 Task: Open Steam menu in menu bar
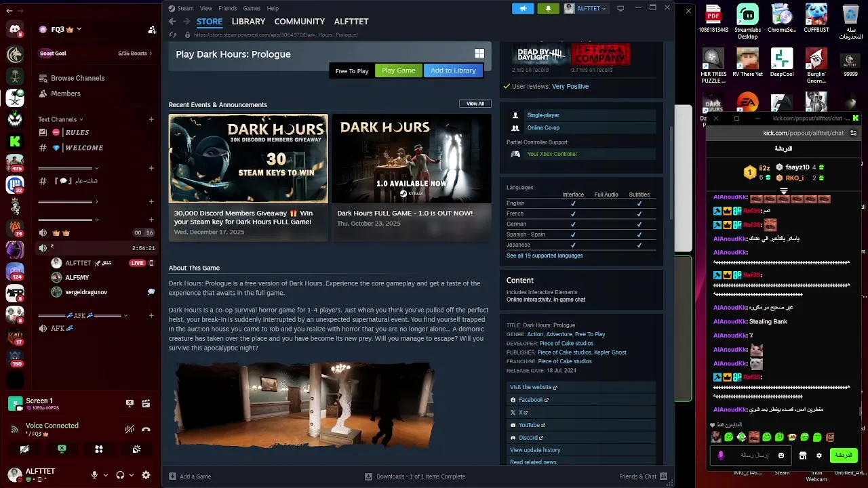point(185,8)
